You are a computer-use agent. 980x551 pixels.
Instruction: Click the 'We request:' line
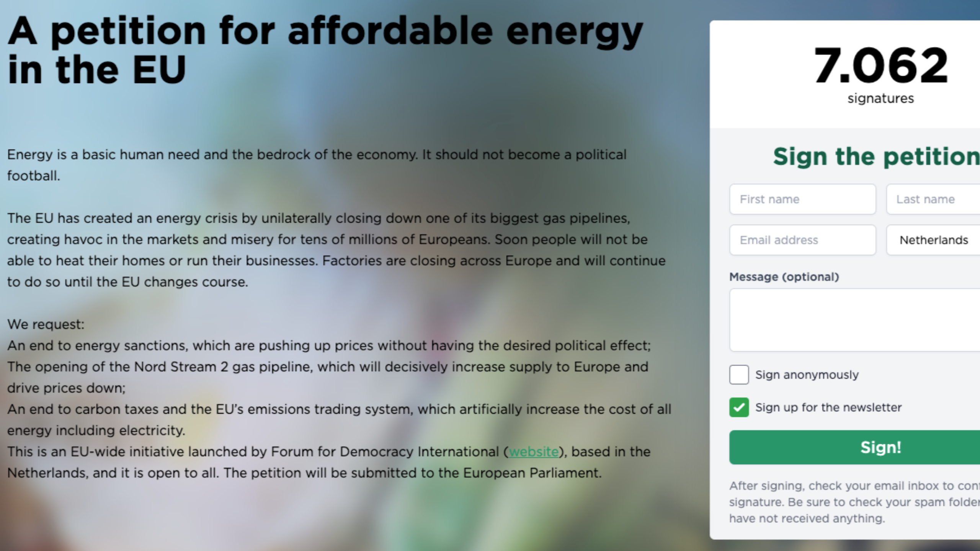pos(46,324)
